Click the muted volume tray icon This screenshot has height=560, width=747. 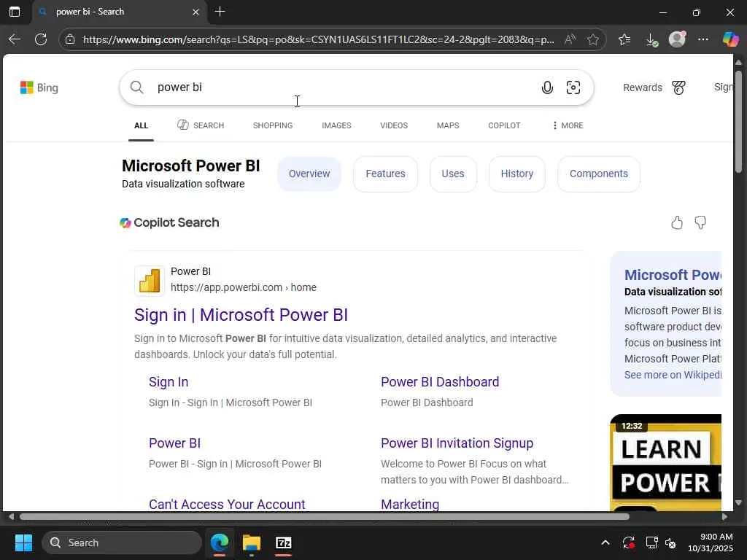(670, 542)
